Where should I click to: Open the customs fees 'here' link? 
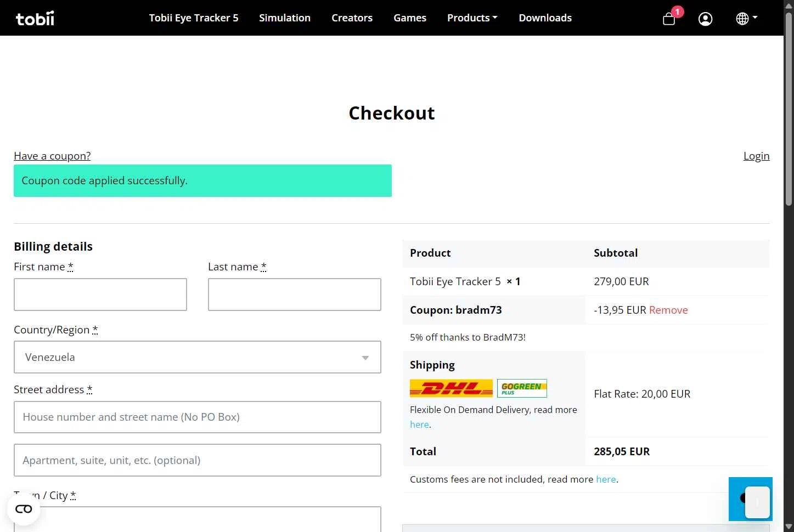(606, 479)
